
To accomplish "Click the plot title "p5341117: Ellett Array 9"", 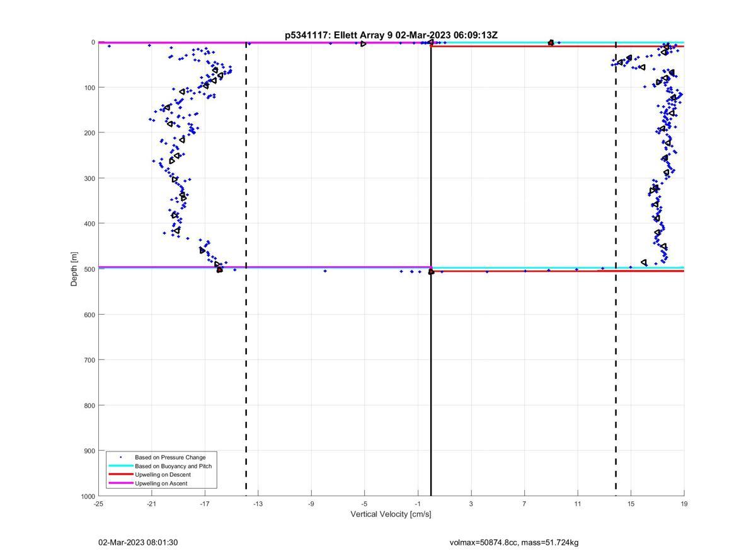I will point(339,35).
